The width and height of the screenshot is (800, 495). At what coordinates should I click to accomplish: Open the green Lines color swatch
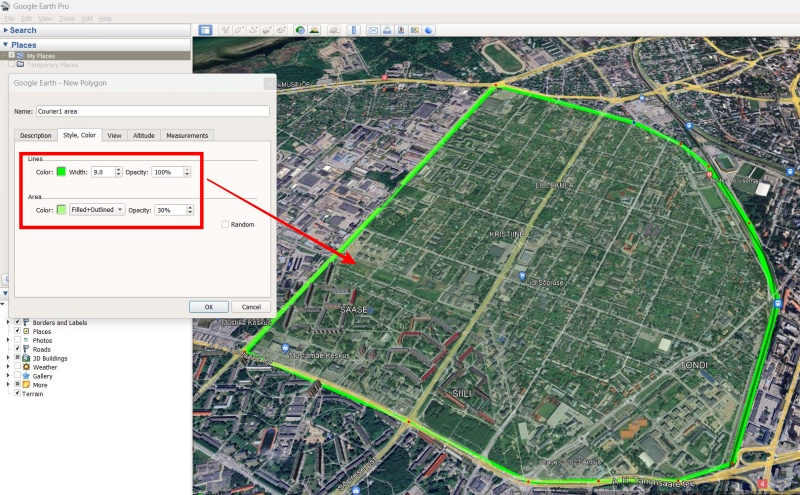(x=61, y=172)
